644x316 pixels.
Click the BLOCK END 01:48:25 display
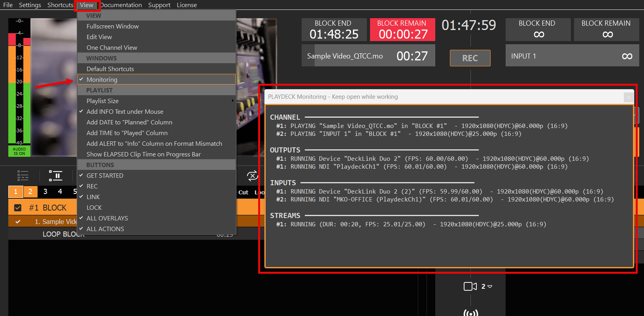(x=334, y=30)
